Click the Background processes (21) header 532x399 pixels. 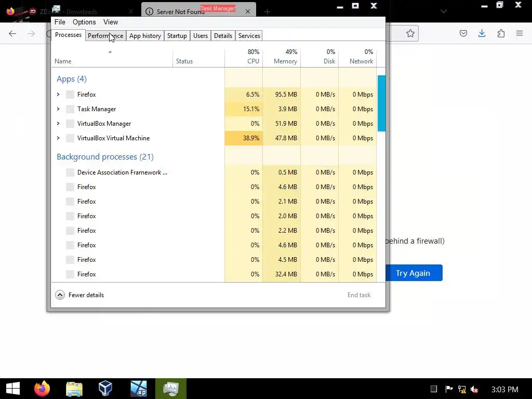tap(105, 157)
